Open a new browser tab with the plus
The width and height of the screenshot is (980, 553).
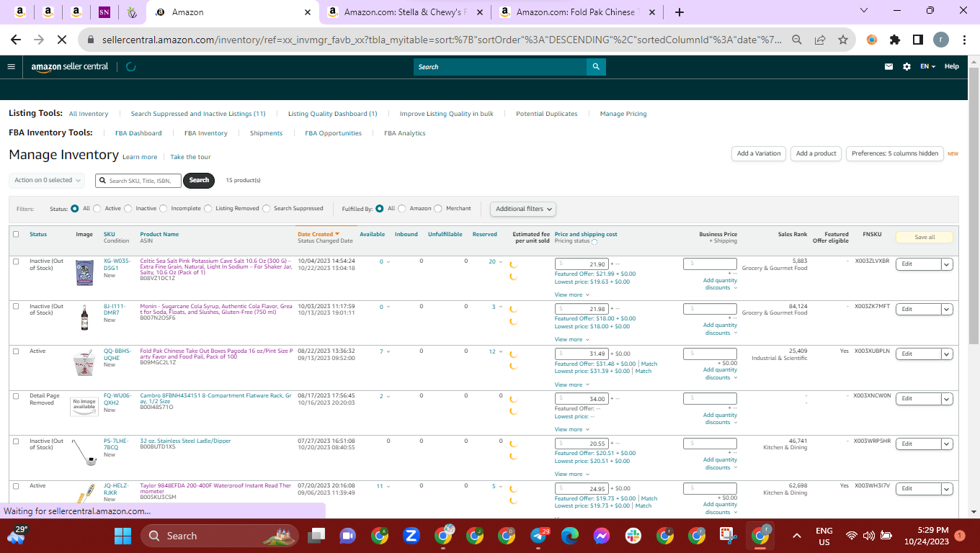click(x=680, y=12)
